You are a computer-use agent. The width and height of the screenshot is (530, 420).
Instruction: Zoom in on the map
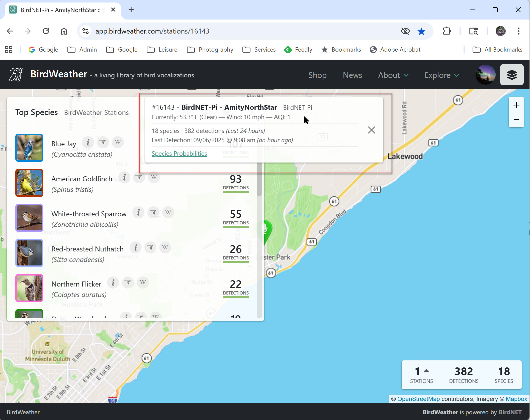pyautogui.click(x=516, y=105)
